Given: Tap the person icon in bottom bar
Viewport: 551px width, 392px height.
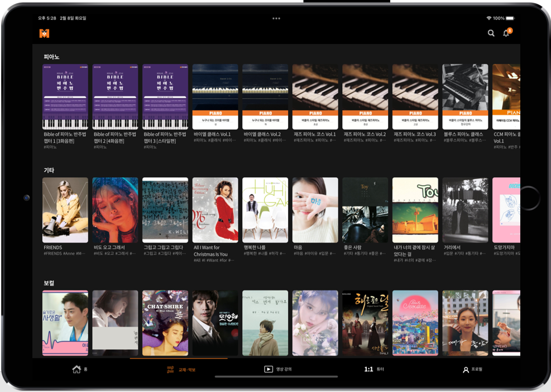Looking at the screenshot, I should point(466,370).
